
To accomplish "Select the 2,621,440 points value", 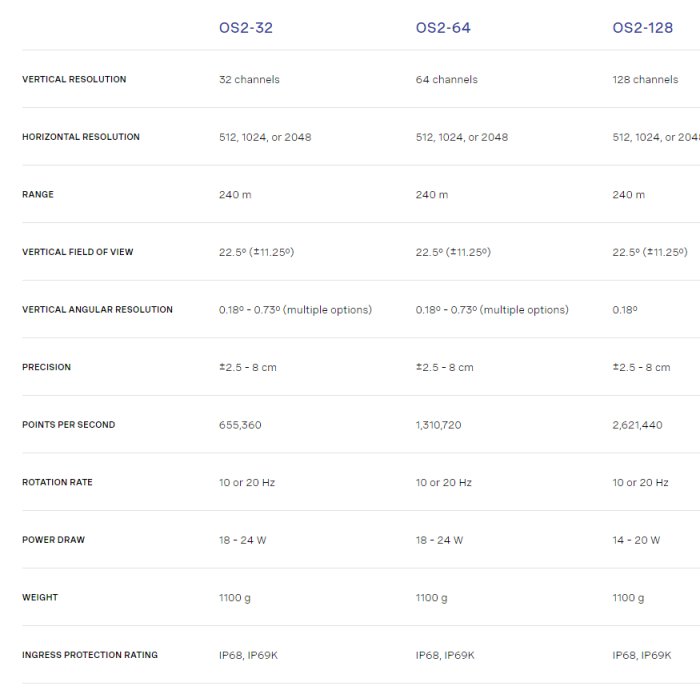I will 637,425.
